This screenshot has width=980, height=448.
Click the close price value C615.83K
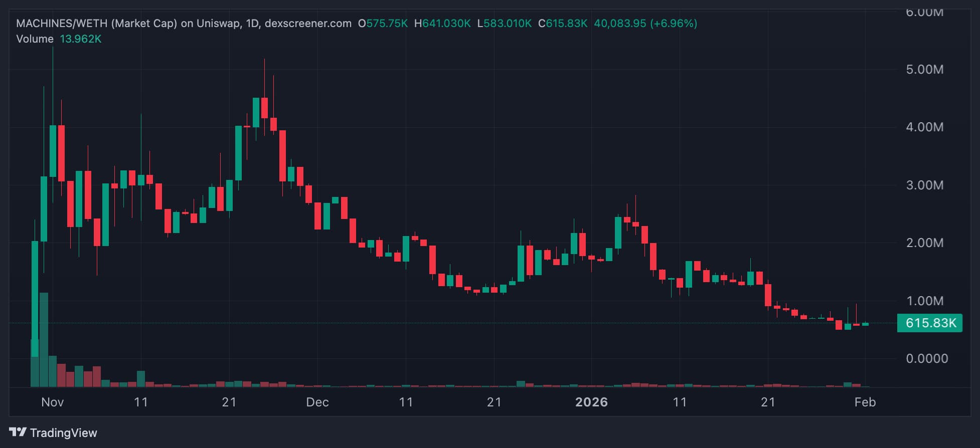tap(563, 24)
